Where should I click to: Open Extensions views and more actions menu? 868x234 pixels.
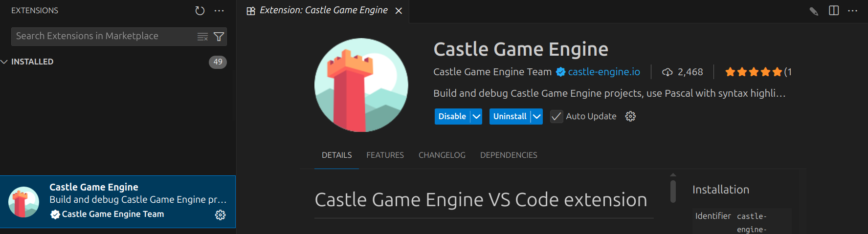[219, 11]
